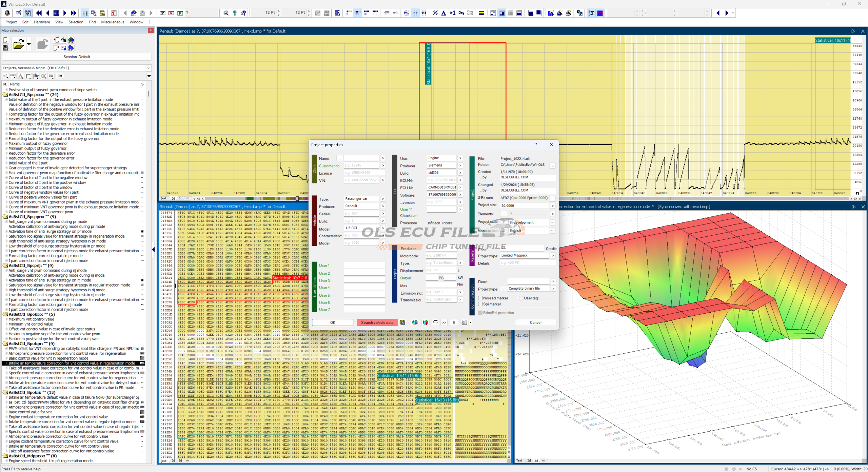Enable the Noread marker checkbox
The width and height of the screenshot is (868, 472).
click(480, 298)
